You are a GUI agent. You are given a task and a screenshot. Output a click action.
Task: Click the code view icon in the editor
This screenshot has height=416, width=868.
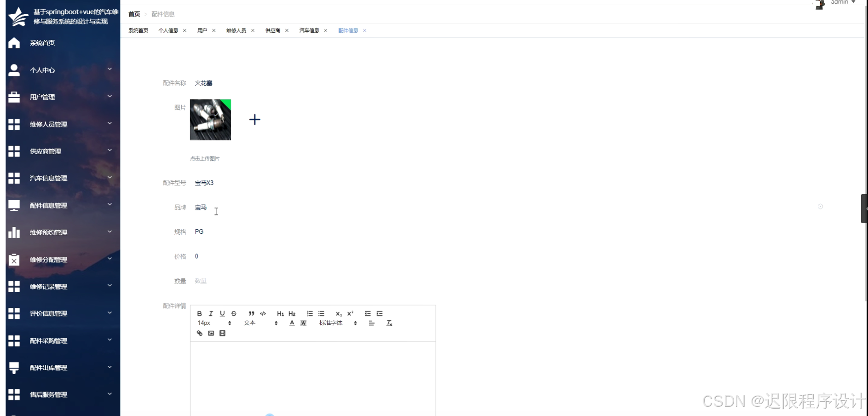tap(263, 313)
